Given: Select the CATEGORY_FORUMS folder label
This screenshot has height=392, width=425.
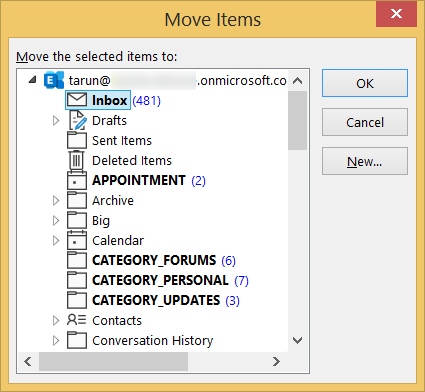Looking at the screenshot, I should click(x=154, y=260).
